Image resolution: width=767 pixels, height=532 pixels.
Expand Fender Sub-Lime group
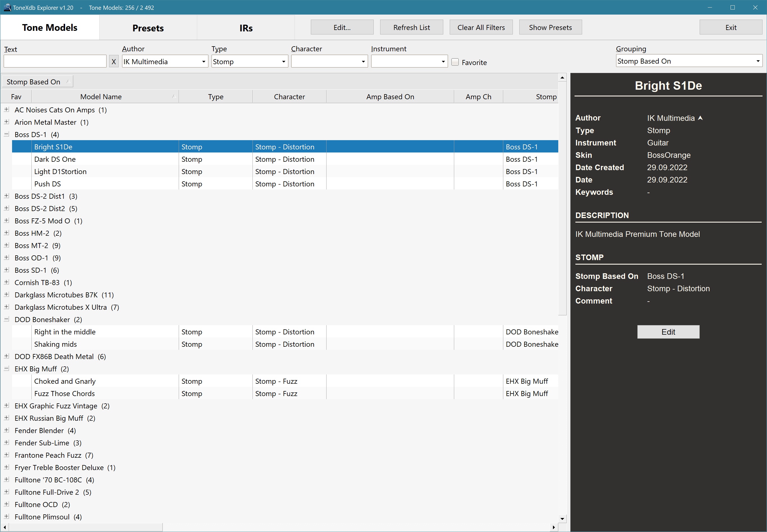[6, 442]
